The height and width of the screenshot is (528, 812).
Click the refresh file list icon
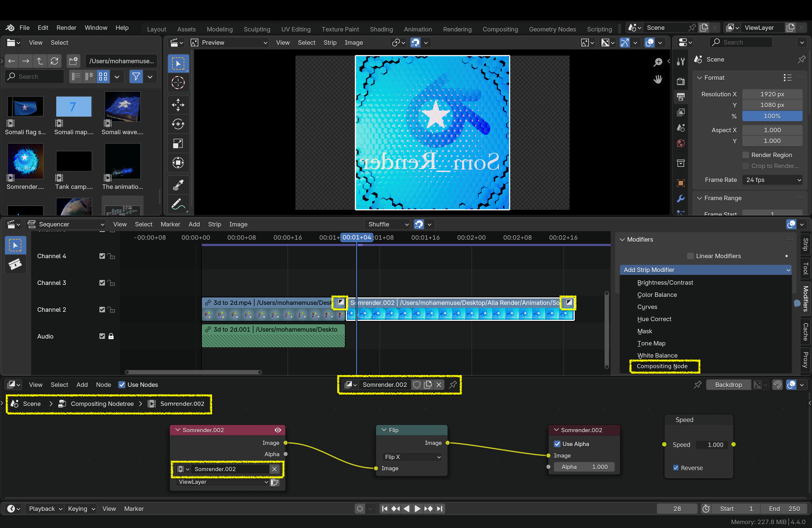[54, 61]
